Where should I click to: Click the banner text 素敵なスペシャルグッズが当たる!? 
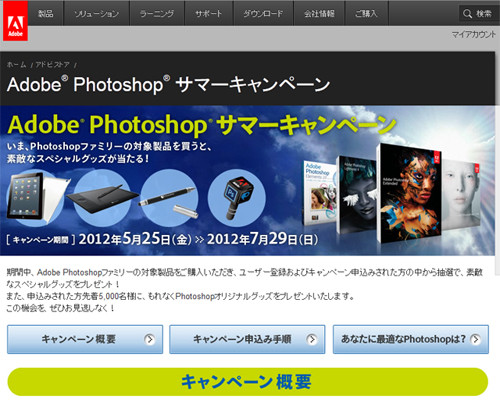[x=78, y=159]
